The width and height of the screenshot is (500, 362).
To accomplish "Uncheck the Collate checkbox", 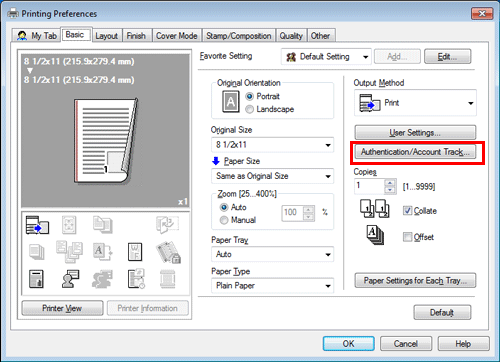I will tap(407, 211).
